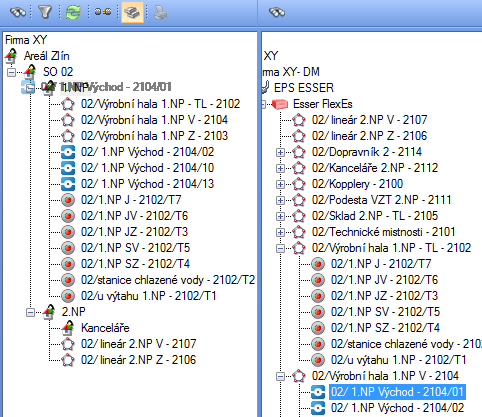Viewport: 482px width, 417px height.
Task: Collapse the 1.NP node in left tree
Action: pos(30,88)
